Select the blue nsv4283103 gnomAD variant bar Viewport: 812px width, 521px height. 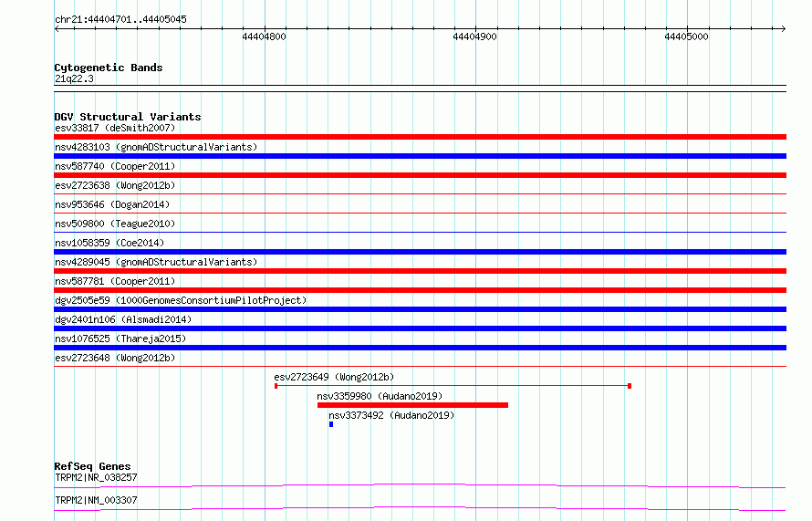pos(420,156)
